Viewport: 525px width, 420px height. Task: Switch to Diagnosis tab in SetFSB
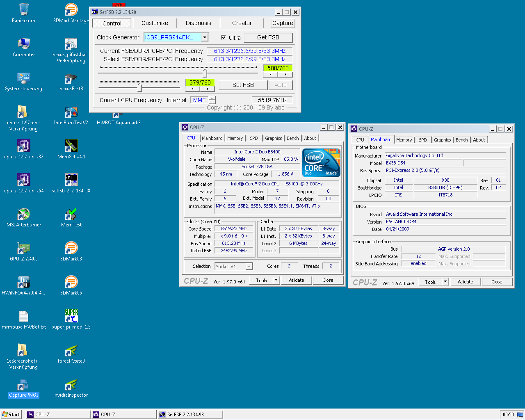point(199,23)
